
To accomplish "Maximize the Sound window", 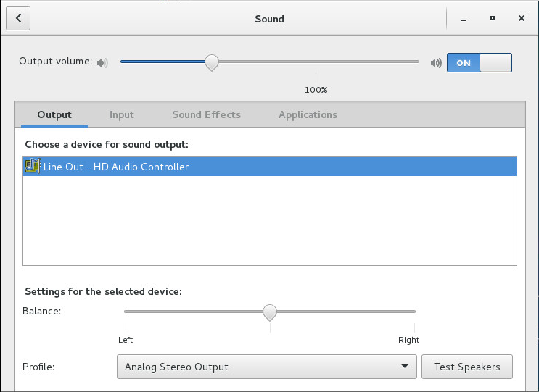I will pos(493,18).
